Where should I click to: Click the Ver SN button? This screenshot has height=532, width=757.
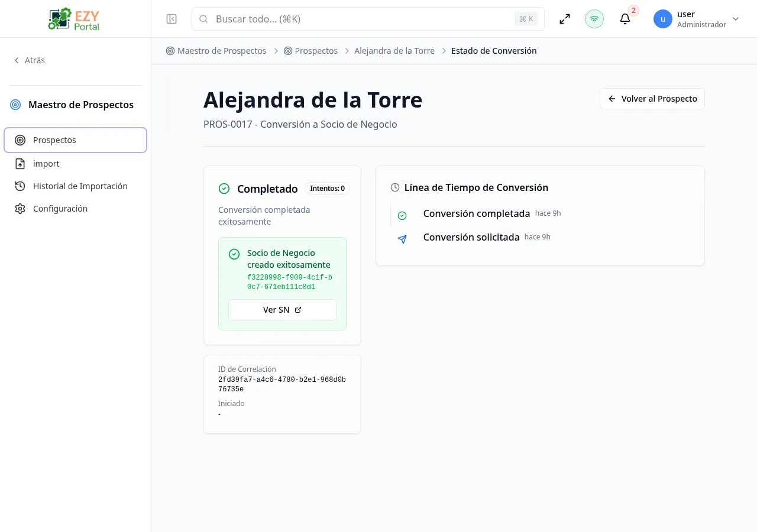282,310
